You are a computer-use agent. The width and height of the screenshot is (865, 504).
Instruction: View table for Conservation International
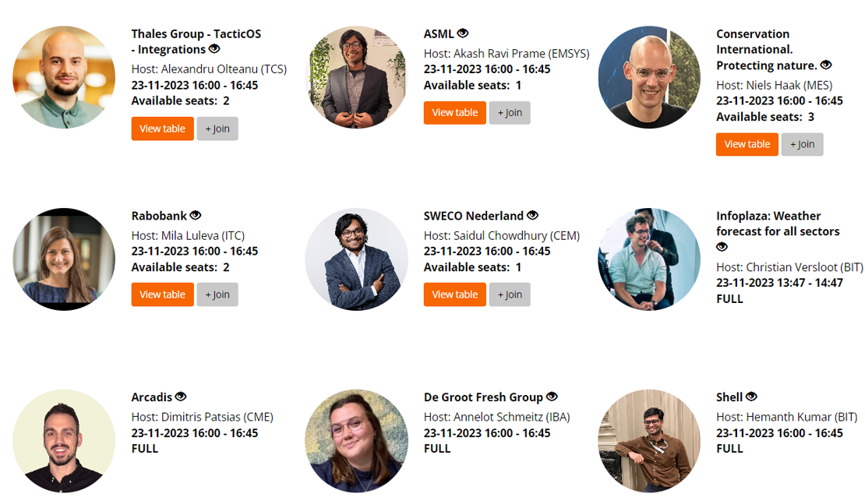pyautogui.click(x=747, y=144)
